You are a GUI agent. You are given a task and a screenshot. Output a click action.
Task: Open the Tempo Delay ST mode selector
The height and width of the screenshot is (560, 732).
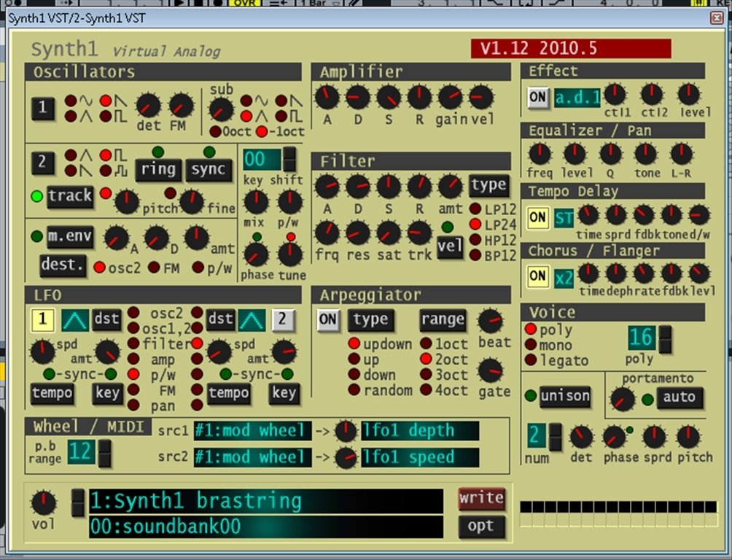pos(564,219)
